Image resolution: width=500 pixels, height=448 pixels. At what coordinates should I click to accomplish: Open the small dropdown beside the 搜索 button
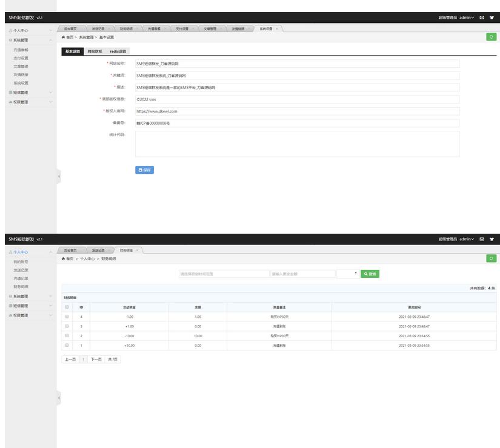tap(348, 274)
